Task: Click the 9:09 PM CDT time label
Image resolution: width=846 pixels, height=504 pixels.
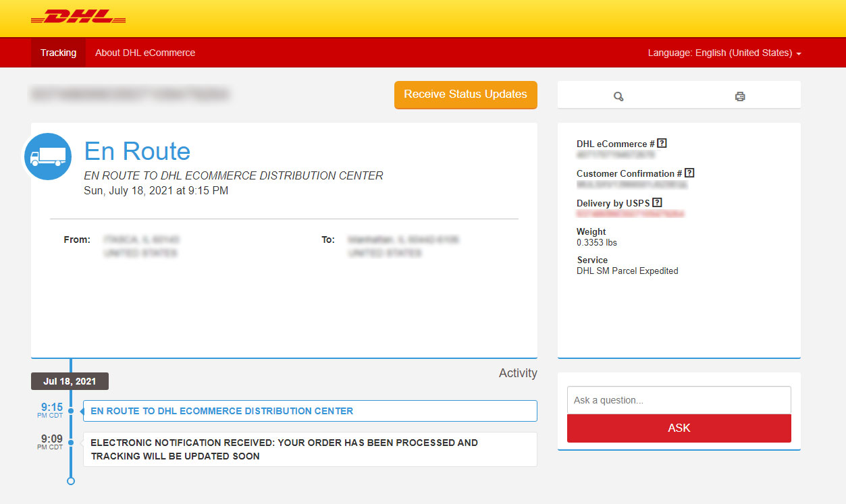Action: (51, 442)
